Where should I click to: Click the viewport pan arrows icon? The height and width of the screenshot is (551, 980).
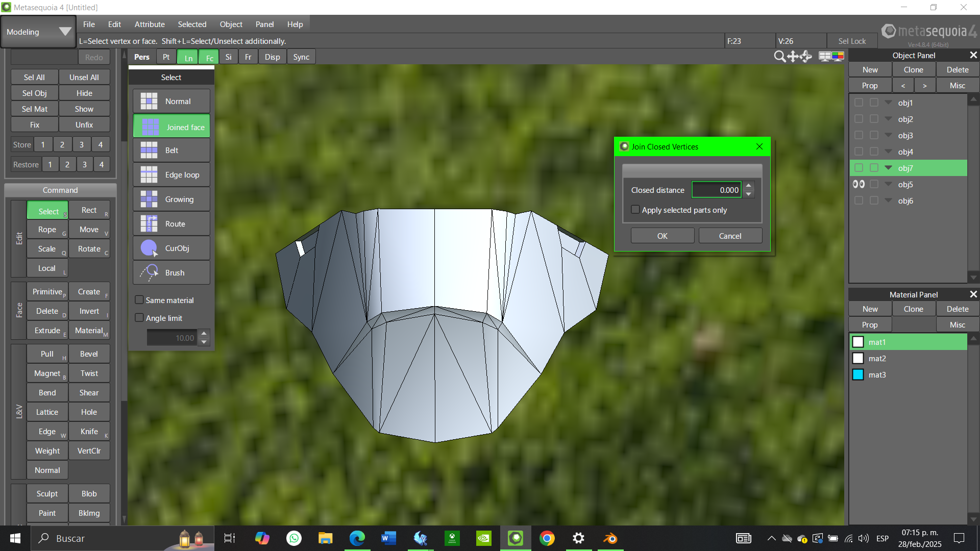[793, 57]
